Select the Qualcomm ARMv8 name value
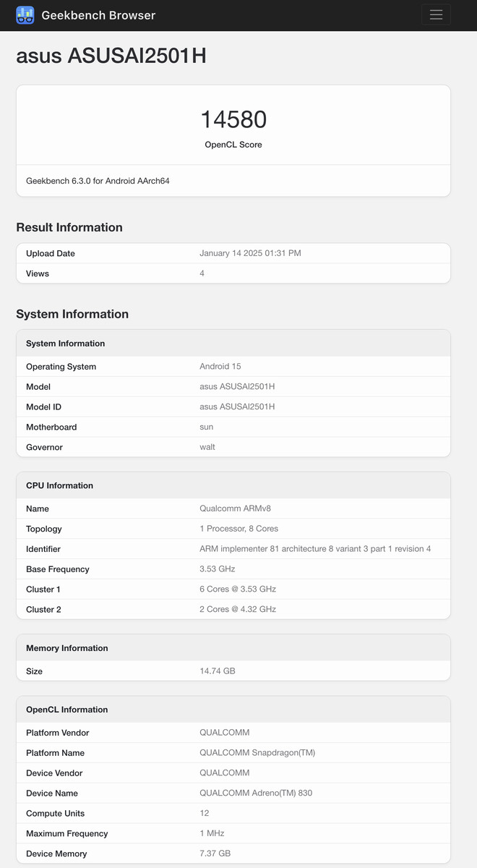This screenshot has height=868, width=477. click(235, 509)
